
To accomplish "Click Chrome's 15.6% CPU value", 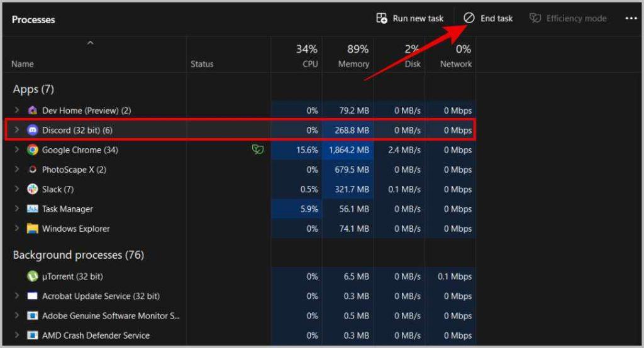I will [307, 150].
